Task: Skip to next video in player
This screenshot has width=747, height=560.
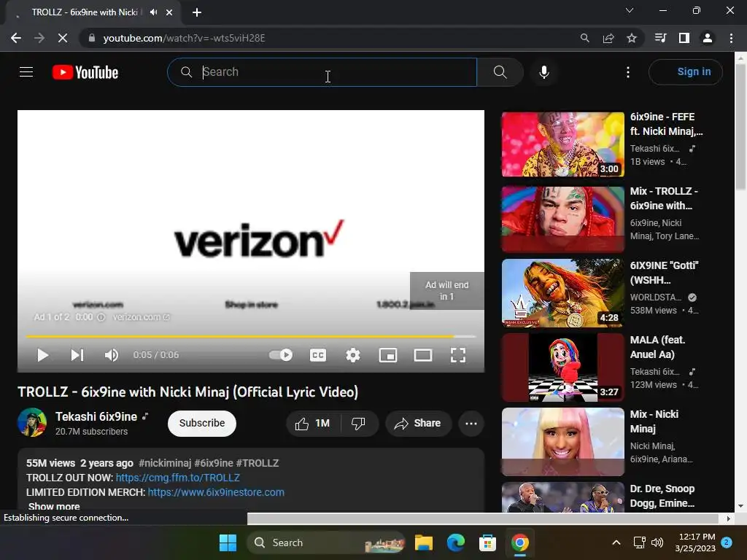Action: 77,355
